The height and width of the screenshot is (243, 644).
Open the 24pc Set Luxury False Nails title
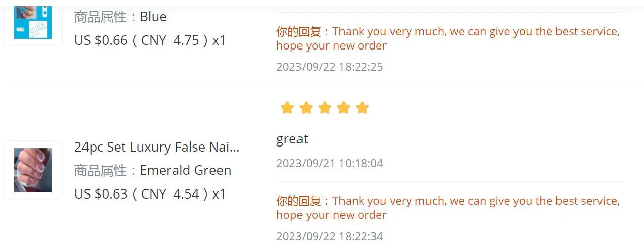157,147
